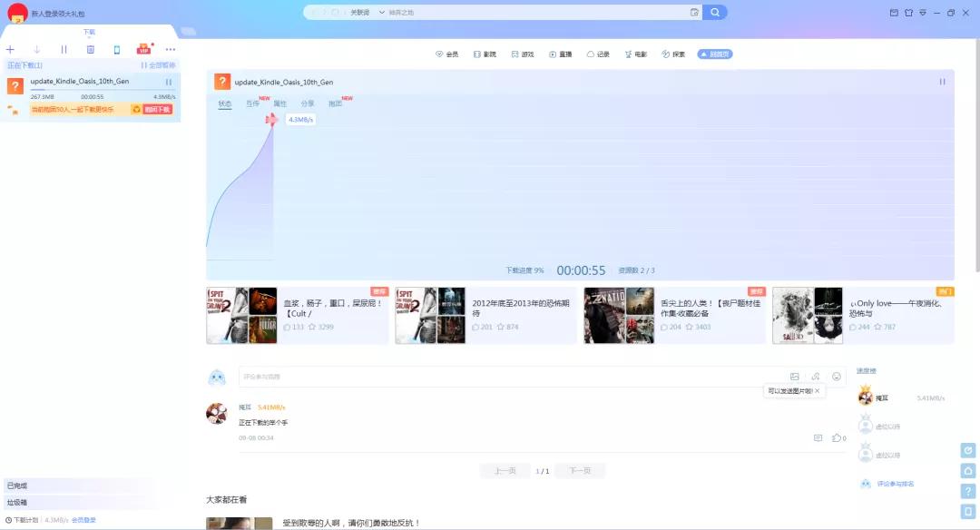
Task: Open the 游戏 games nav item
Action: [x=523, y=54]
